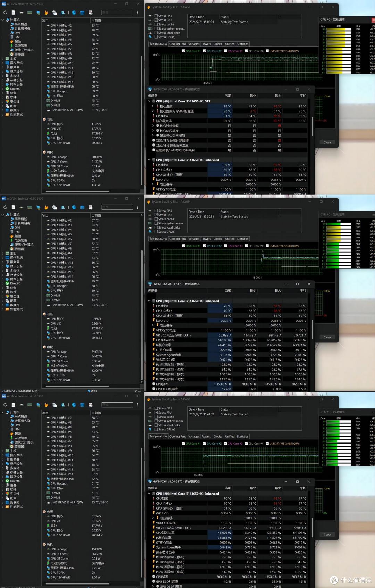The height and width of the screenshot is (588, 375).
Task: Select CPU封装功率 45.008 W row in HWiNFO
Action: point(229,533)
